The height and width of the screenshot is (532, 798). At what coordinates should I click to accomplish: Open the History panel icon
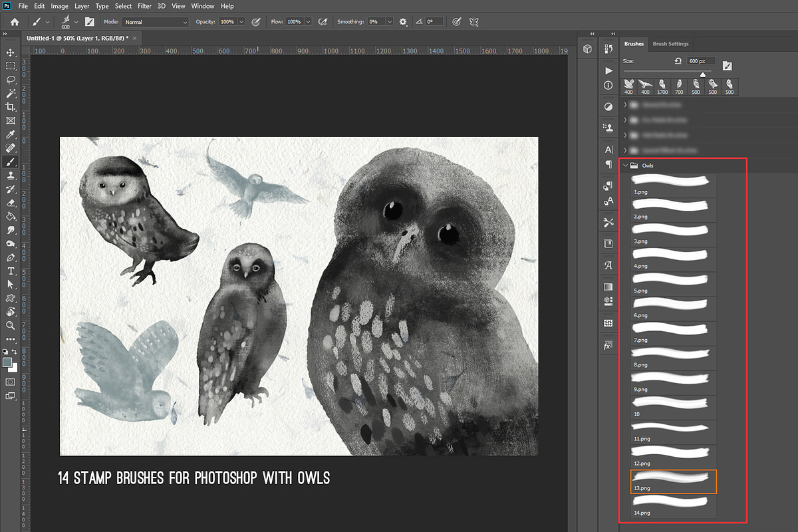tap(608, 49)
